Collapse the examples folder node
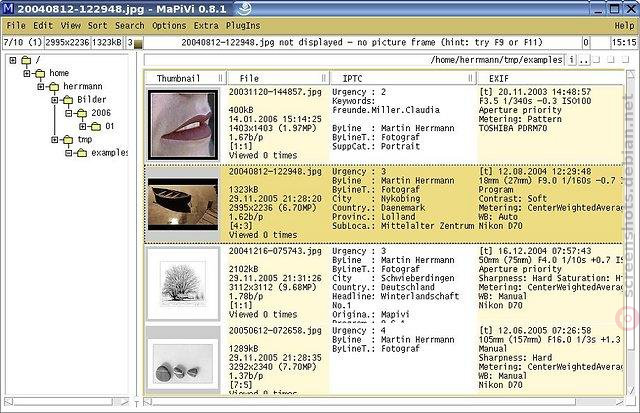The width and height of the screenshot is (640, 413). pos(69,153)
